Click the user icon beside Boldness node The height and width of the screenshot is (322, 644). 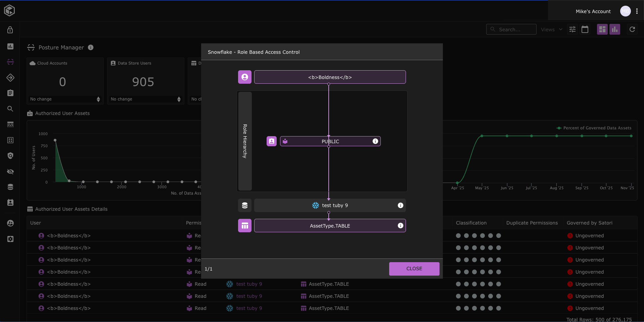click(x=245, y=77)
